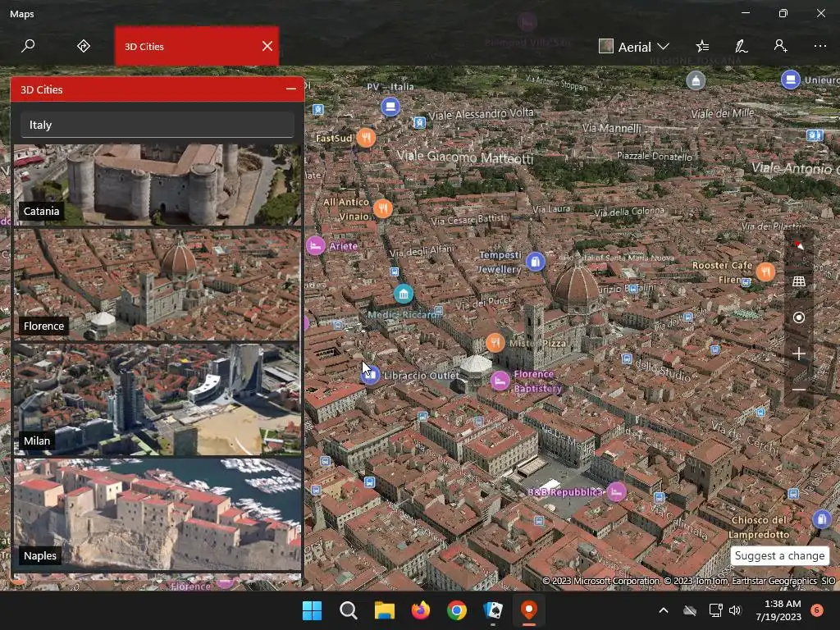Select the Unieuro store pin
This screenshot has width=840, height=630.
pyautogui.click(x=790, y=80)
